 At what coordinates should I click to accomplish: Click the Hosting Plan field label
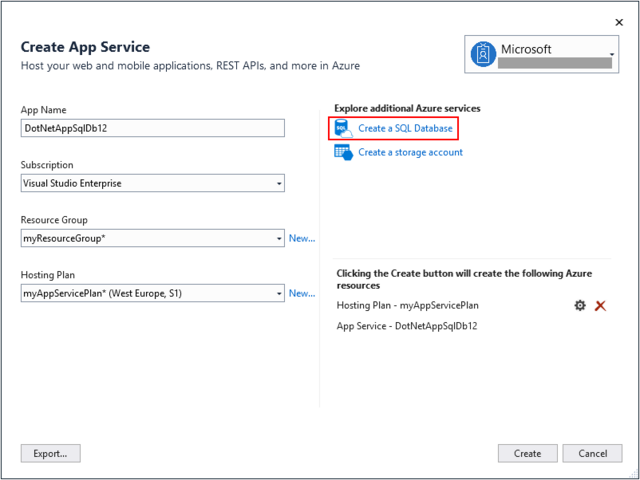pos(48,275)
